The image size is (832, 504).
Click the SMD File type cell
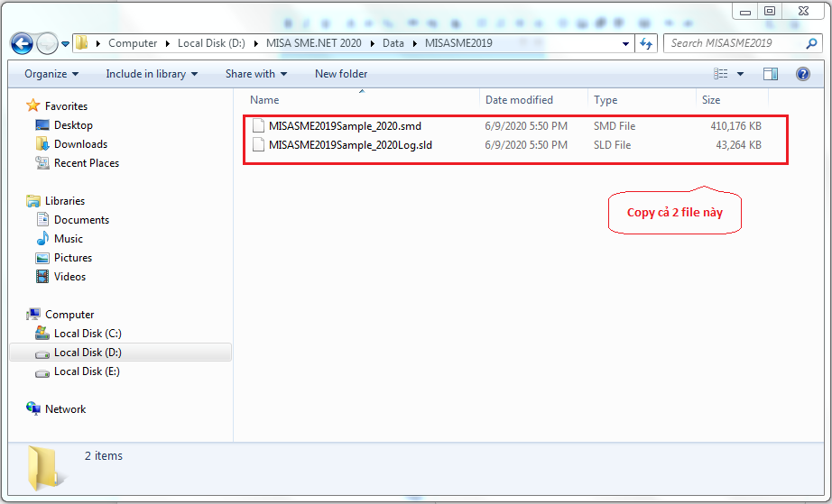pyautogui.click(x=615, y=126)
